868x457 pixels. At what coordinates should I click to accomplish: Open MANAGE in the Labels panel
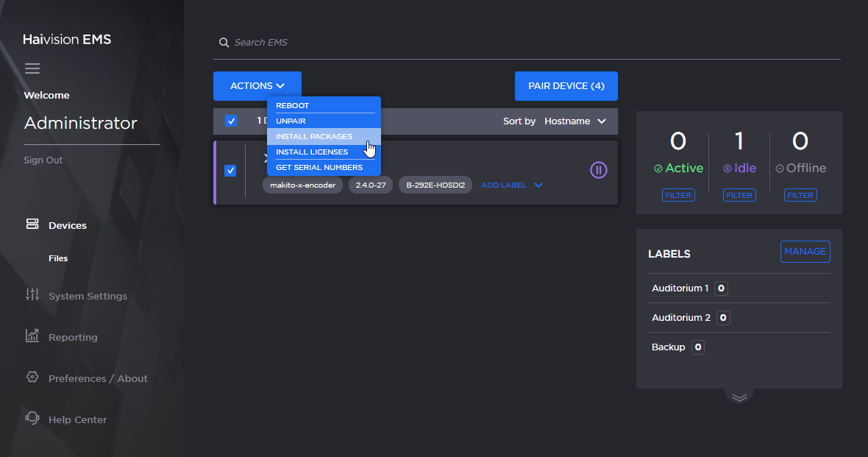pos(805,251)
